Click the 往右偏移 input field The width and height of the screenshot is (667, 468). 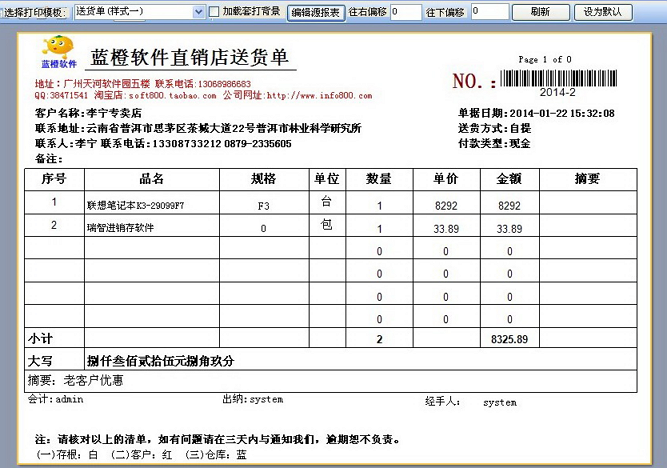[406, 12]
